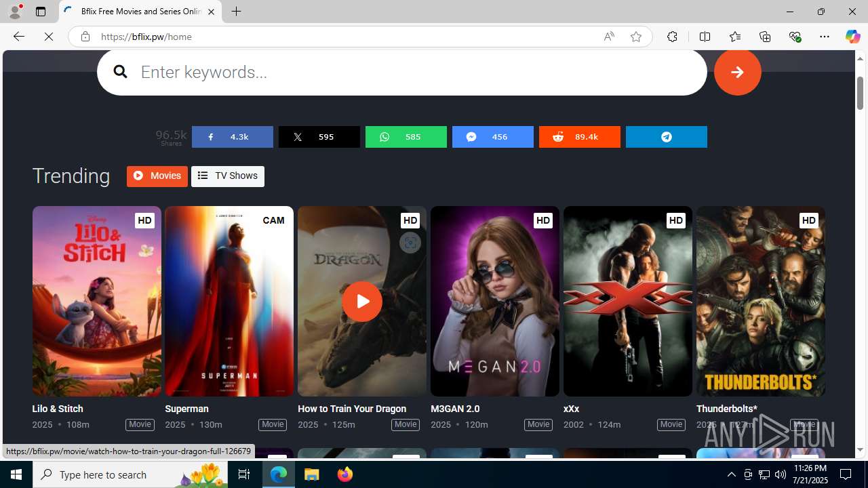
Task: Click the CAM badge on Superman
Action: (273, 220)
